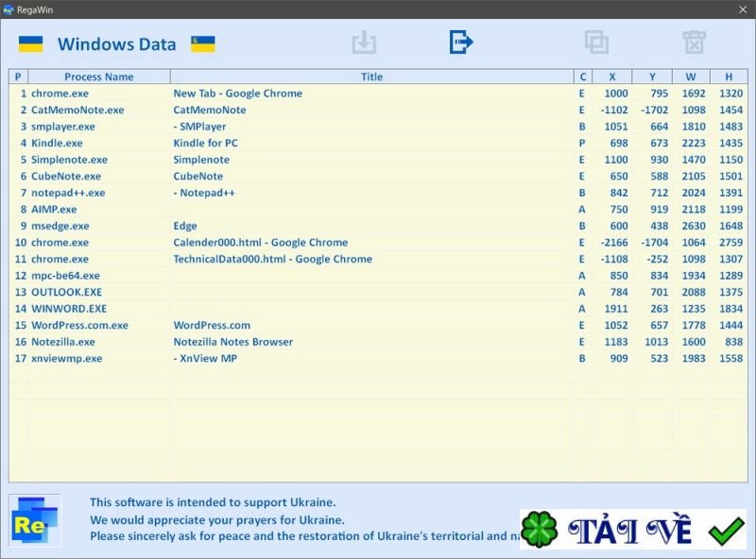Click the RegaWin Re logo icon
Viewport: 756px width, 559px height.
tap(35, 521)
